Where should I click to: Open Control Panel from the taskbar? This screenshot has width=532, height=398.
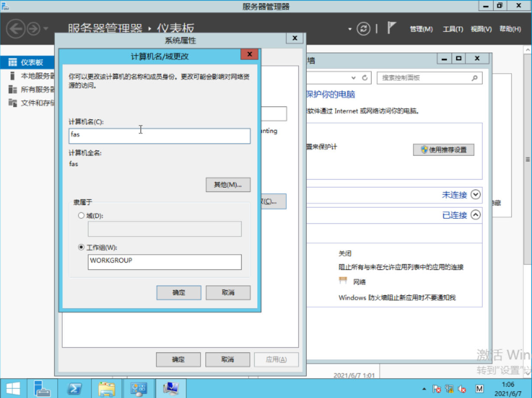139,388
